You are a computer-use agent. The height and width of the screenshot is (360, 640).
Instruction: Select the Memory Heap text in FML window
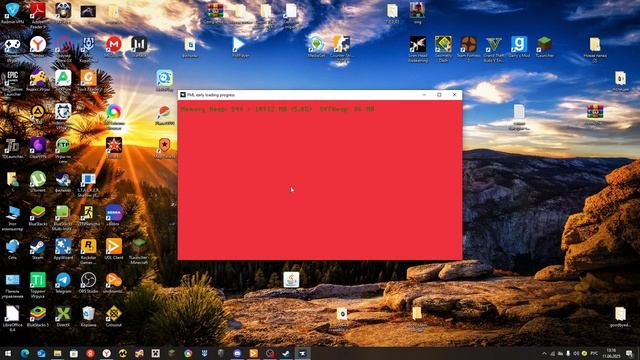click(x=278, y=109)
